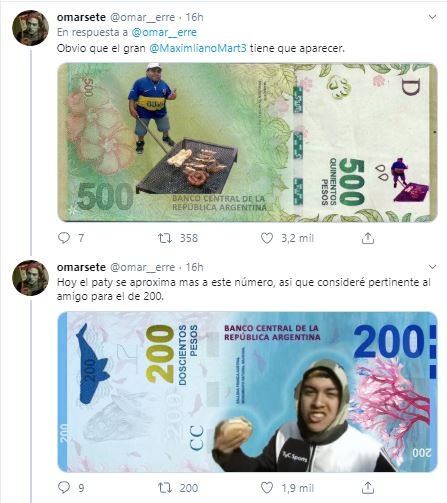This screenshot has width=447, height=503.
Task: Like the 500 pesos banknote tweet
Action: (x=267, y=238)
